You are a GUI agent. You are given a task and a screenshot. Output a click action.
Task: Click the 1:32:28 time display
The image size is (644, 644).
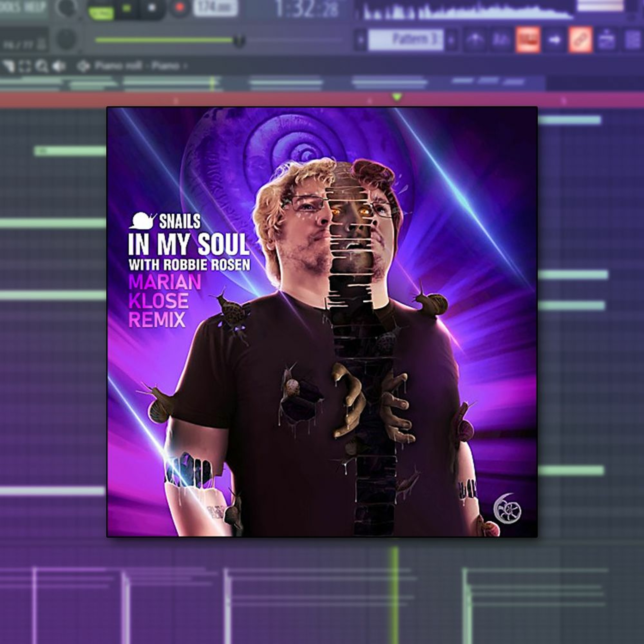(307, 9)
